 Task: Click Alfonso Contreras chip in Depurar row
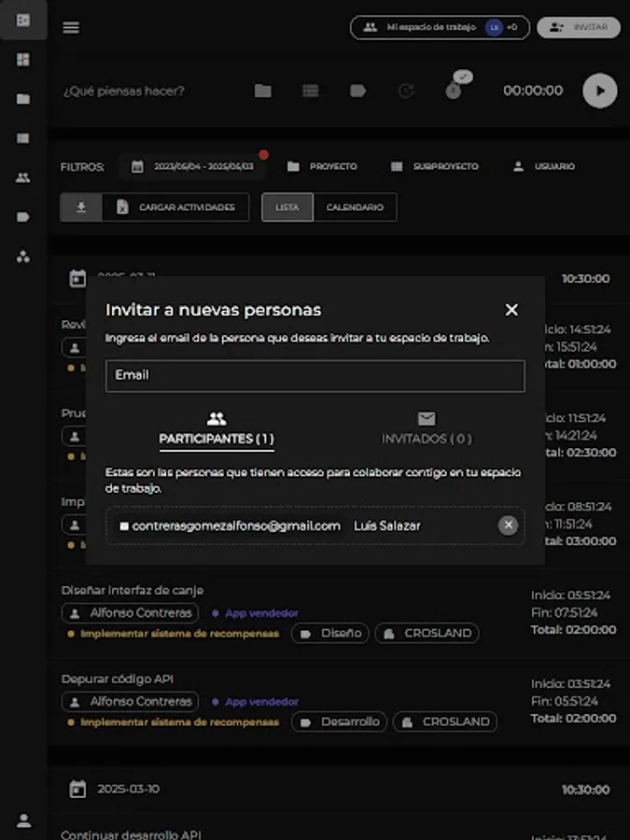(x=130, y=701)
